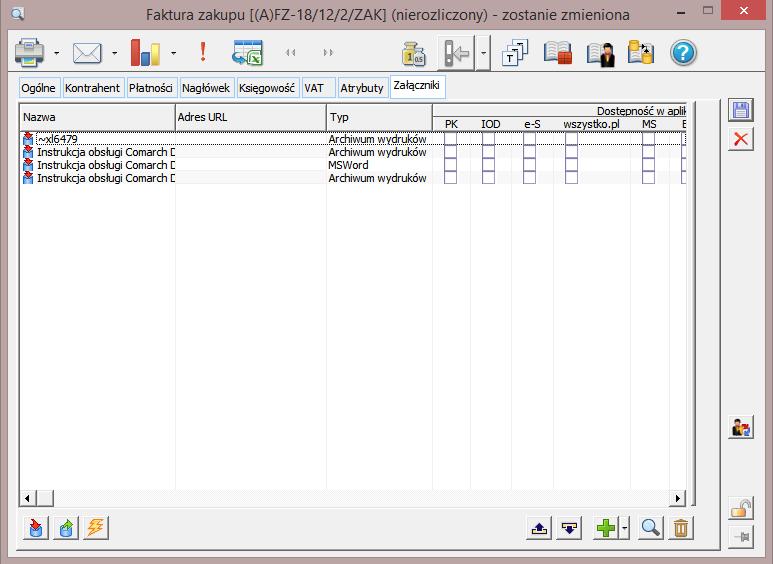This screenshot has width=773, height=564.
Task: Select the ~xl6479 attachment row
Action: coord(352,139)
